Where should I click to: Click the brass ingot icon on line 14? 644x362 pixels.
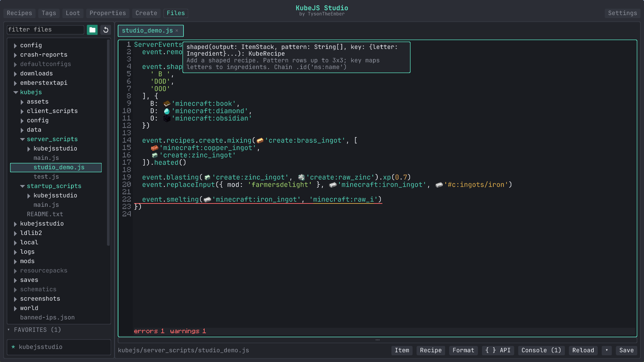coord(260,140)
